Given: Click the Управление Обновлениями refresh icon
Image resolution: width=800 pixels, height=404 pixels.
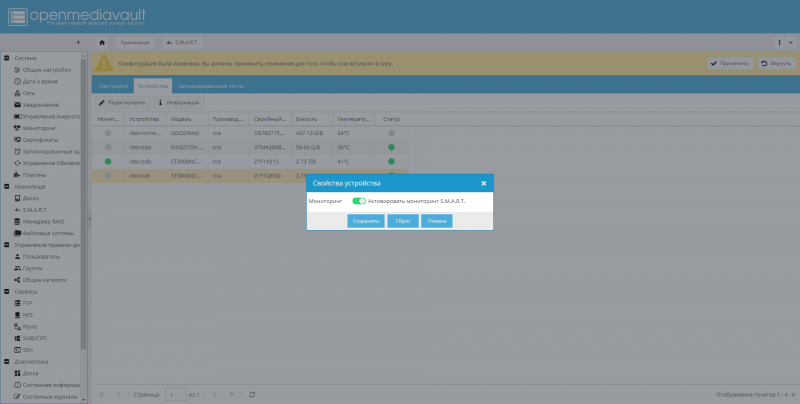Looking at the screenshot, I should [17, 163].
